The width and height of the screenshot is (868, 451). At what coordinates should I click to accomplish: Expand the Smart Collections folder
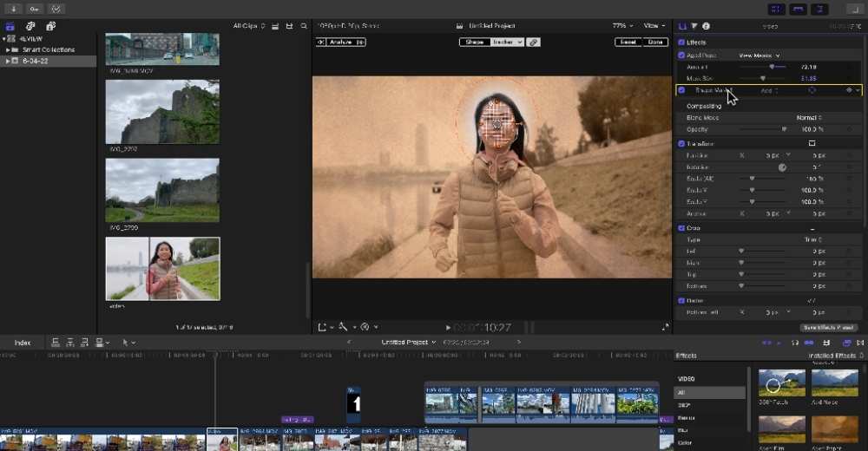(7, 50)
